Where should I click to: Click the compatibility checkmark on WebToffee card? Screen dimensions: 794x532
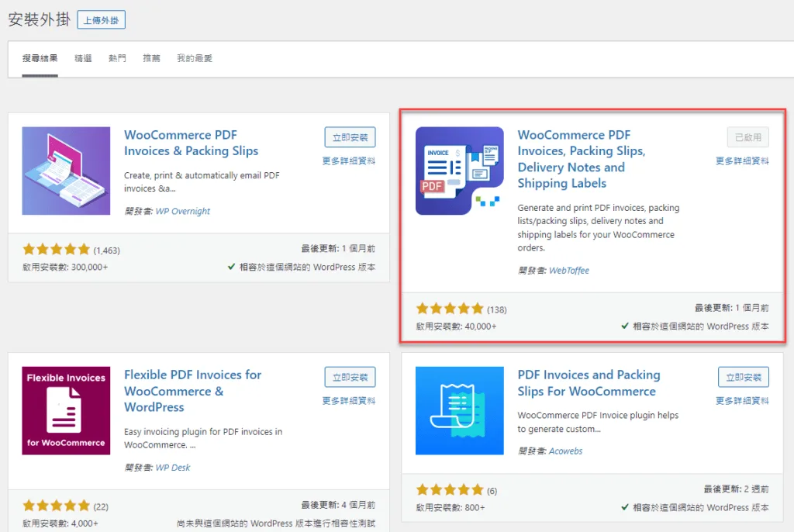pos(625,326)
